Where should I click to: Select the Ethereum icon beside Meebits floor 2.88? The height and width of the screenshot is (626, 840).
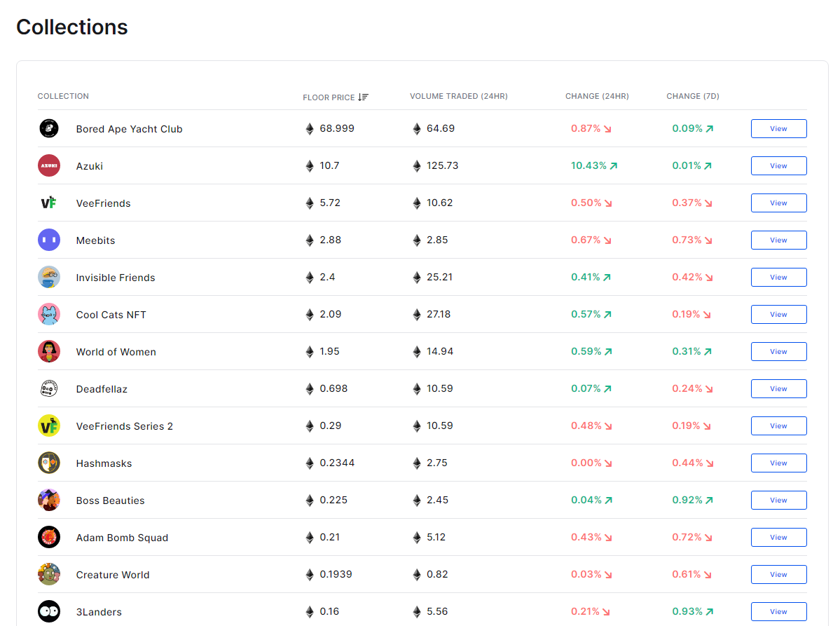point(310,240)
